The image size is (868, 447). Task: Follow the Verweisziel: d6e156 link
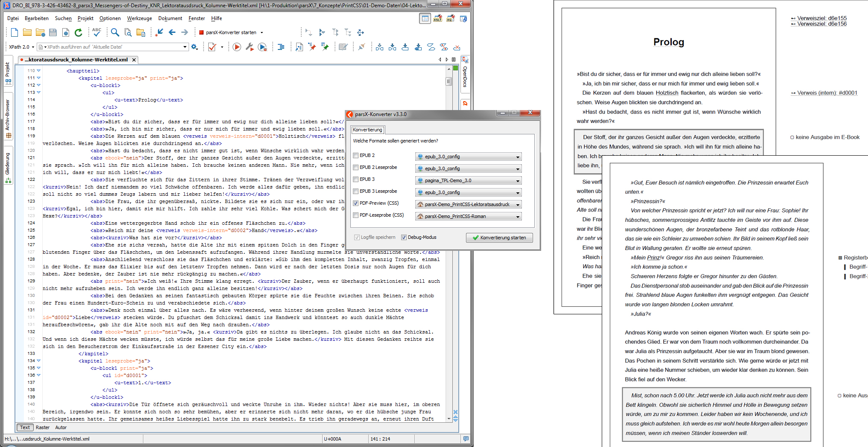(818, 24)
